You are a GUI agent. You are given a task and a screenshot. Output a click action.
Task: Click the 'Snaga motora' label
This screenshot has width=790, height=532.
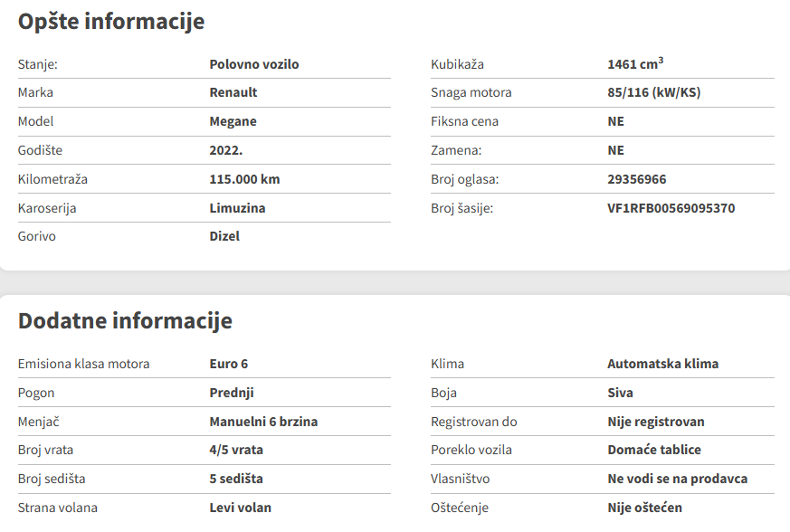point(471,92)
